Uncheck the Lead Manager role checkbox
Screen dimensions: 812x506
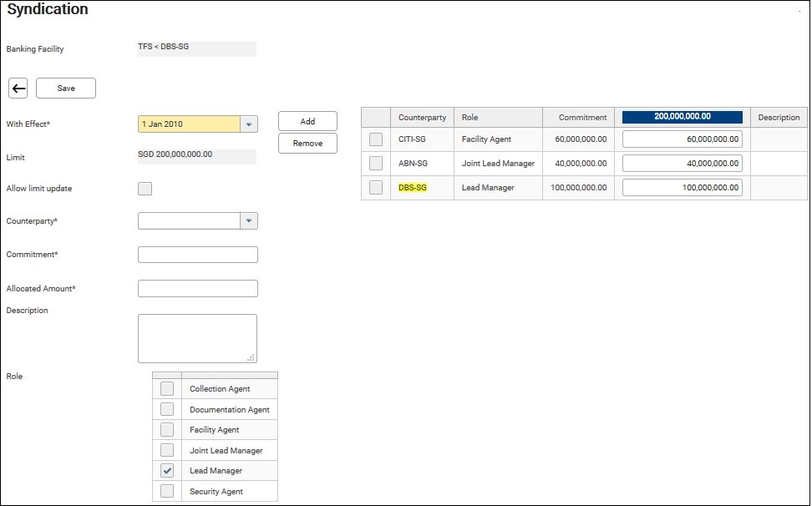tap(167, 471)
